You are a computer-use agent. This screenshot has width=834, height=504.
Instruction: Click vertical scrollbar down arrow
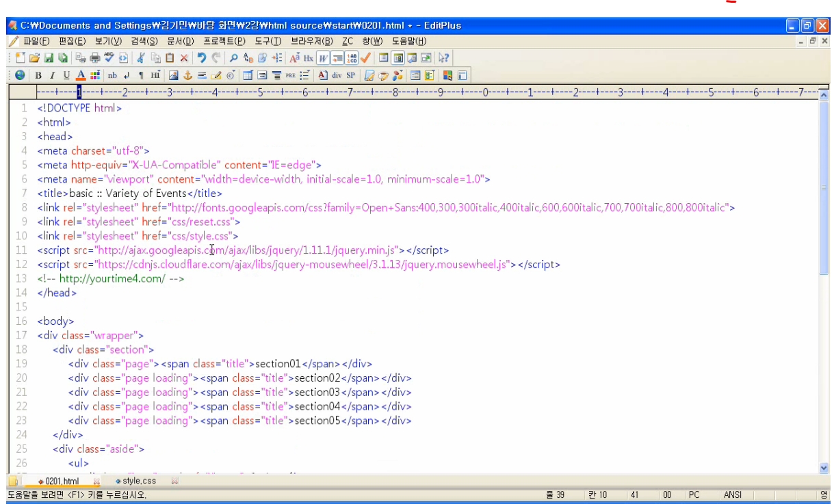(x=824, y=468)
